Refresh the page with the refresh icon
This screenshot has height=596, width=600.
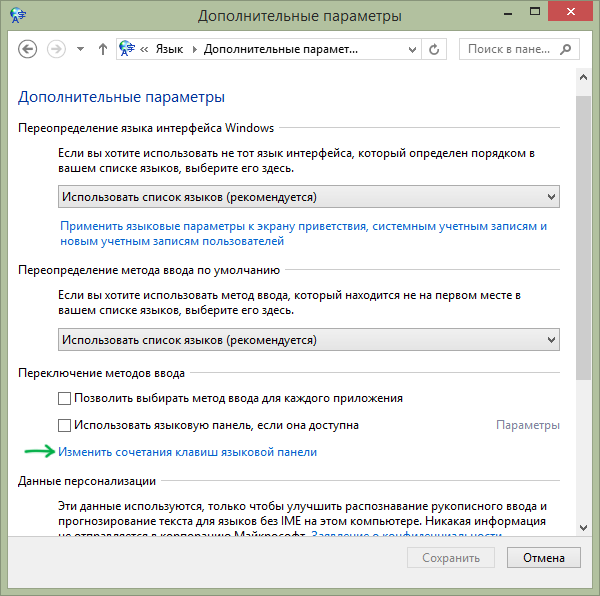pyautogui.click(x=434, y=49)
